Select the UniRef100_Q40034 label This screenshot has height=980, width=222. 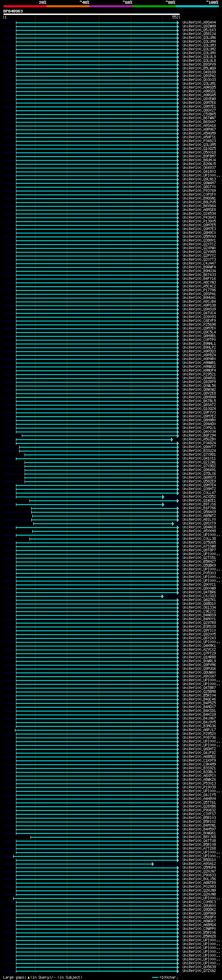click(199, 431)
